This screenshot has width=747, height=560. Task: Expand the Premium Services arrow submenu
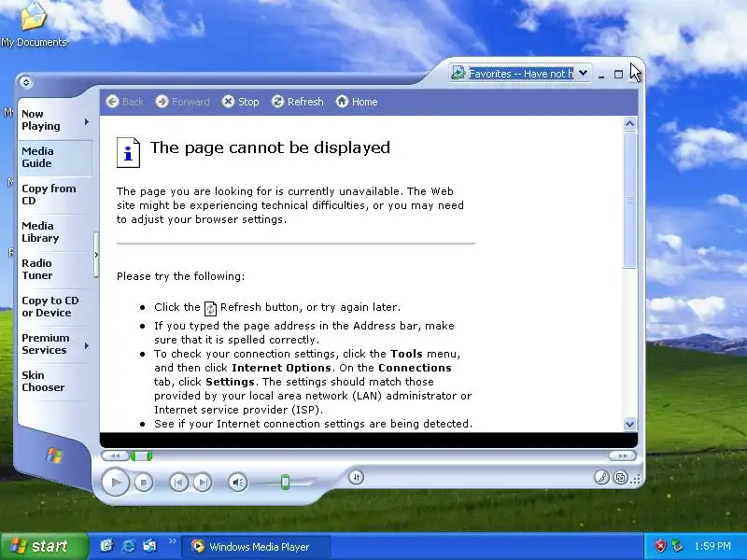[87, 345]
